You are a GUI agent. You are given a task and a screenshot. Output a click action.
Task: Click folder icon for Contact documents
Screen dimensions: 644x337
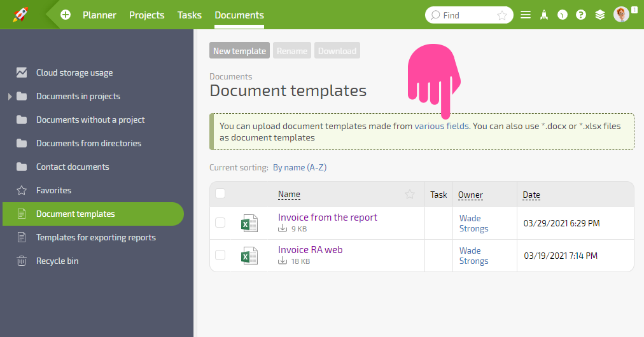tap(22, 167)
